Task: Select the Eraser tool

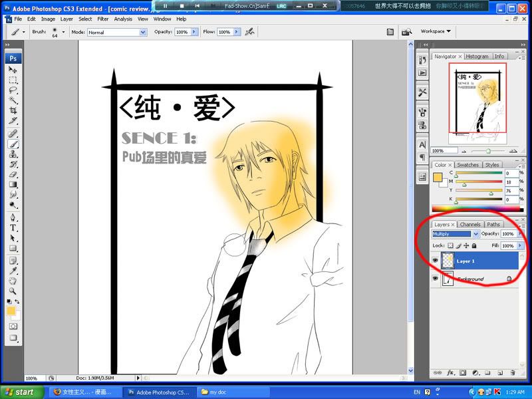Action: tap(13, 174)
